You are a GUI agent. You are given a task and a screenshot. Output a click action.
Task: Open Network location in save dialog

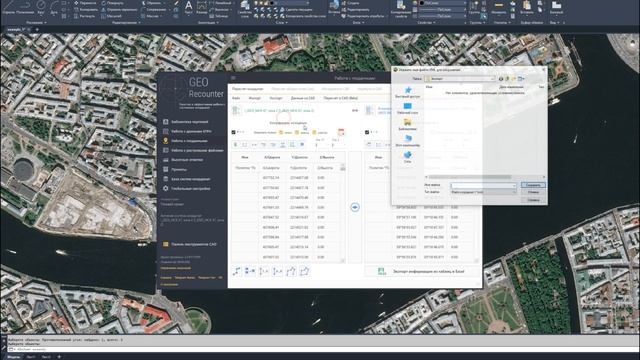pos(407,157)
